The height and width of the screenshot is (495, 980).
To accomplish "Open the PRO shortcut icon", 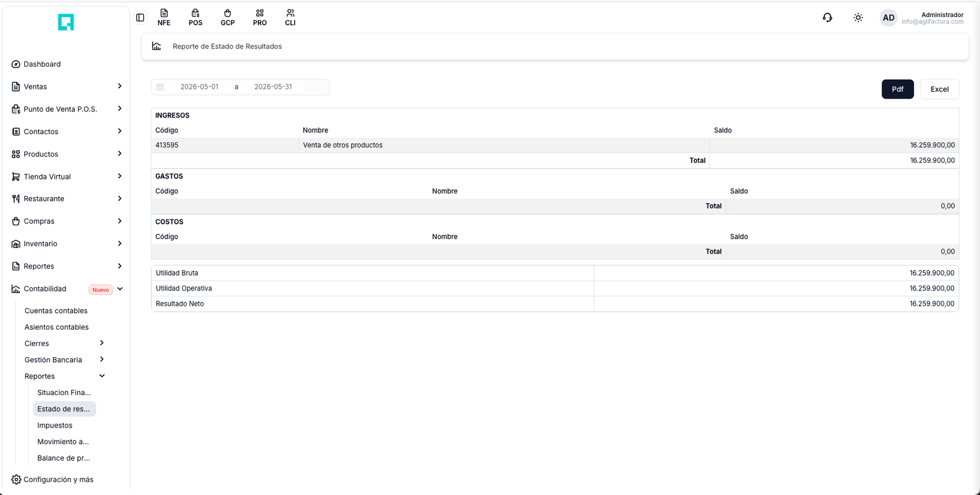I will point(260,18).
